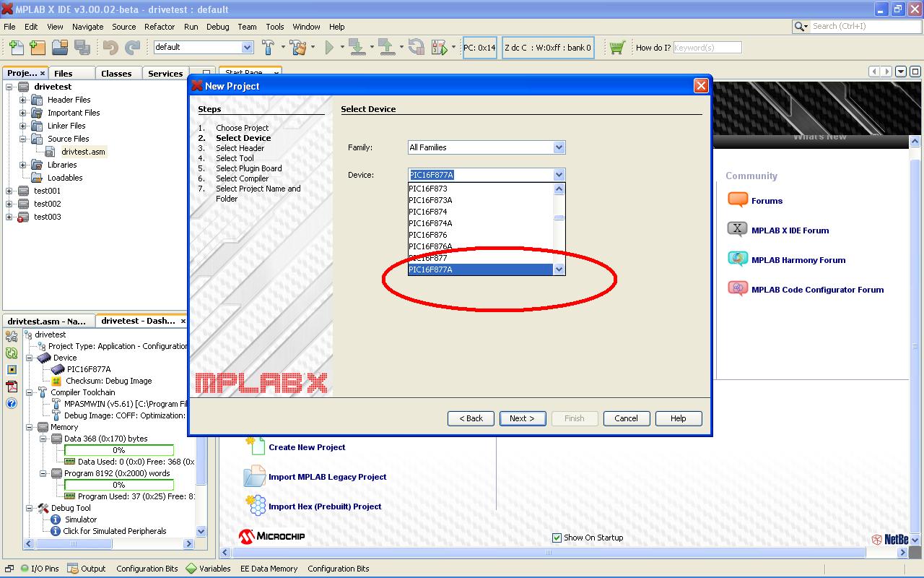
Task: Open the Import MPLAB Legacy Project link
Action: [x=327, y=477]
